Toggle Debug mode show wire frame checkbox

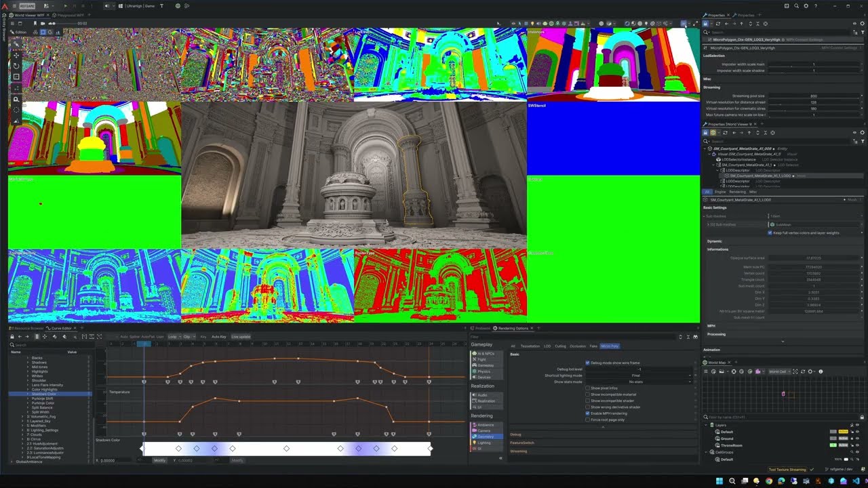click(587, 363)
